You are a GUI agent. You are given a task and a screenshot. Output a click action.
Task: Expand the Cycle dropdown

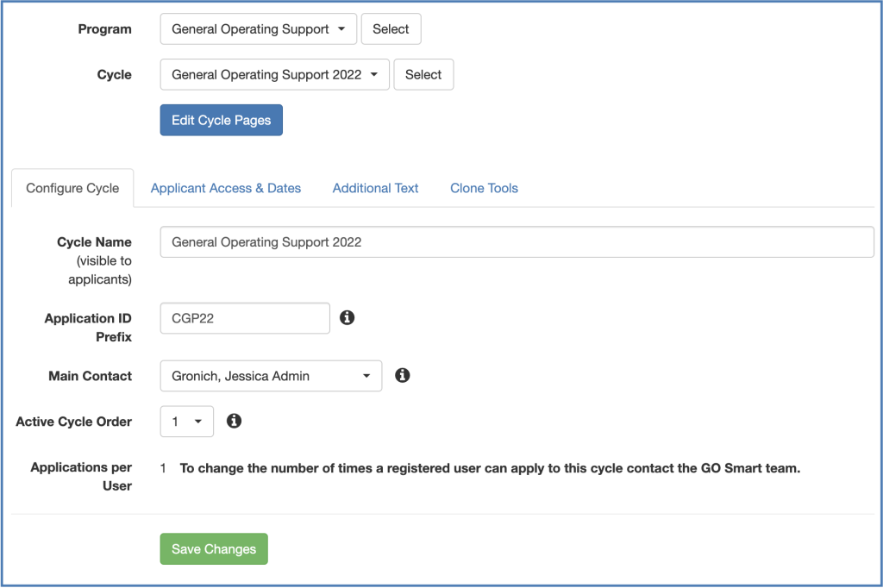click(274, 75)
